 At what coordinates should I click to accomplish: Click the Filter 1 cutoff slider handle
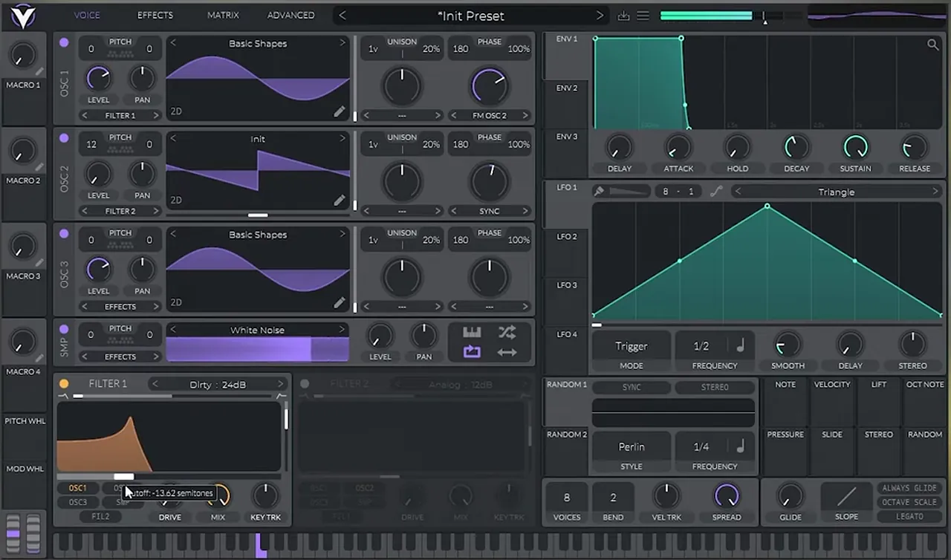pyautogui.click(x=124, y=477)
